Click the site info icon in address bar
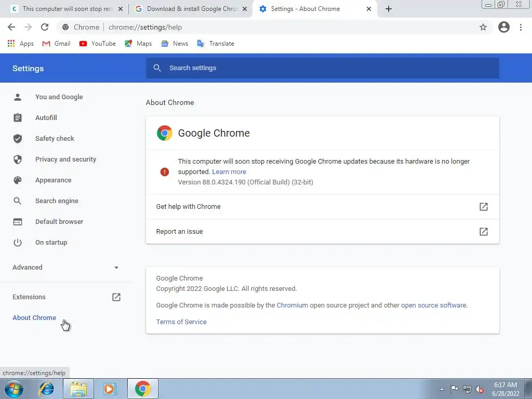This screenshot has height=399, width=532. click(x=65, y=27)
